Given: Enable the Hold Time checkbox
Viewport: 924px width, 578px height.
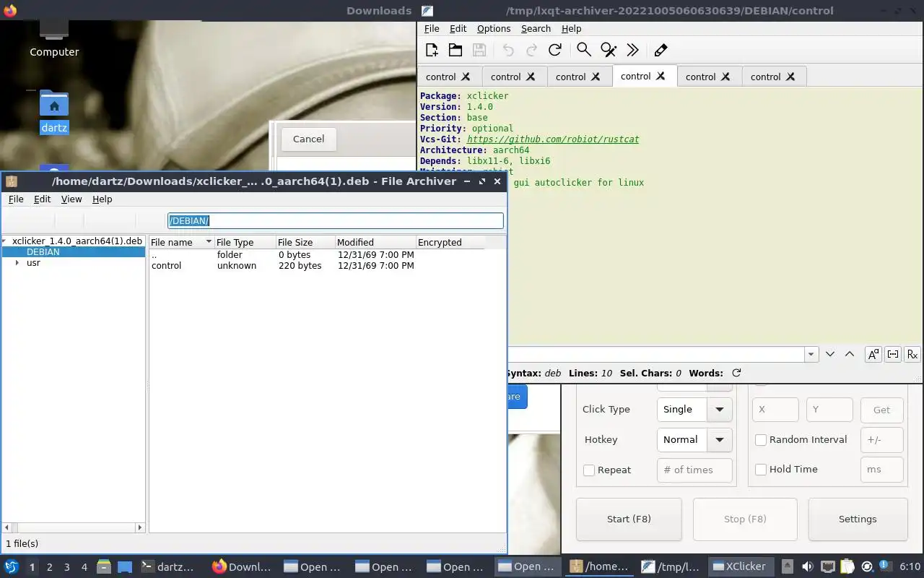Looking at the screenshot, I should coord(761,470).
